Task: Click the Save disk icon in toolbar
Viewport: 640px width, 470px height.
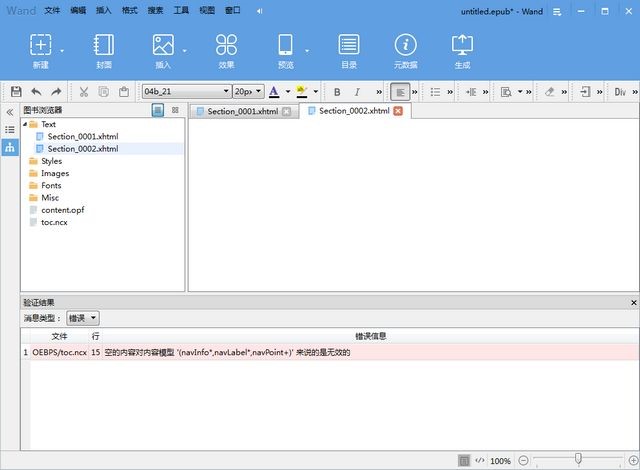Action: tap(16, 91)
